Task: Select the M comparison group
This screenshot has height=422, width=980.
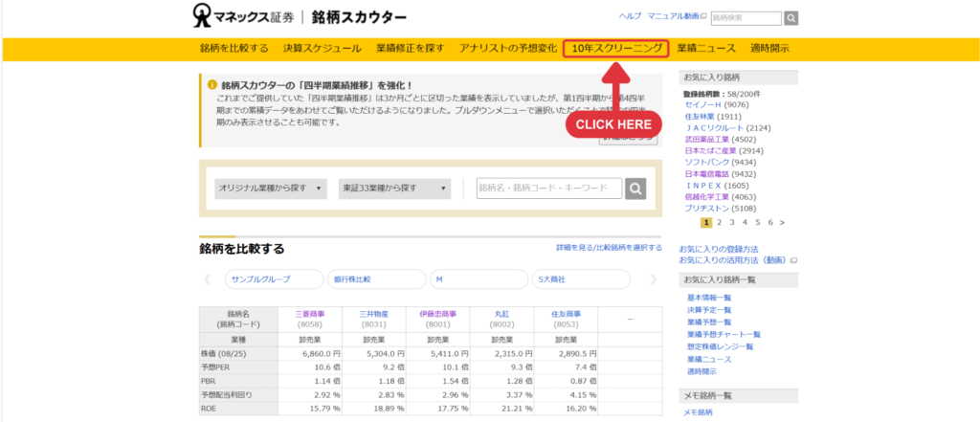Action: (x=479, y=279)
